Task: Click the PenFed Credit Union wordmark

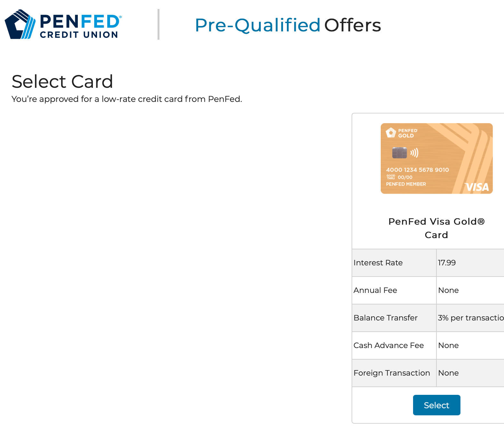Action: pyautogui.click(x=79, y=26)
